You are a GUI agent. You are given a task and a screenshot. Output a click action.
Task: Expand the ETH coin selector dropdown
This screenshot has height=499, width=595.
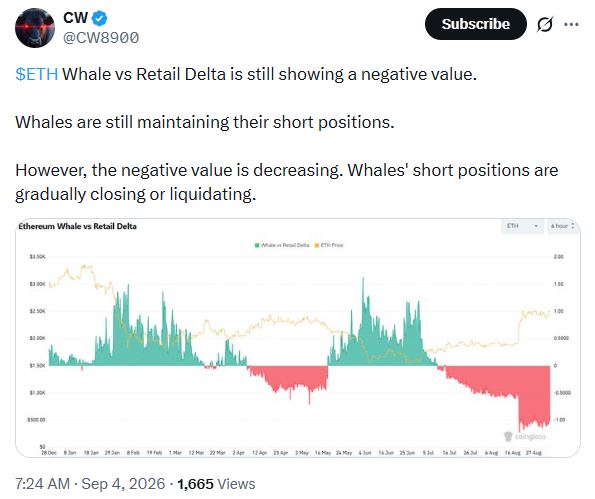523,226
